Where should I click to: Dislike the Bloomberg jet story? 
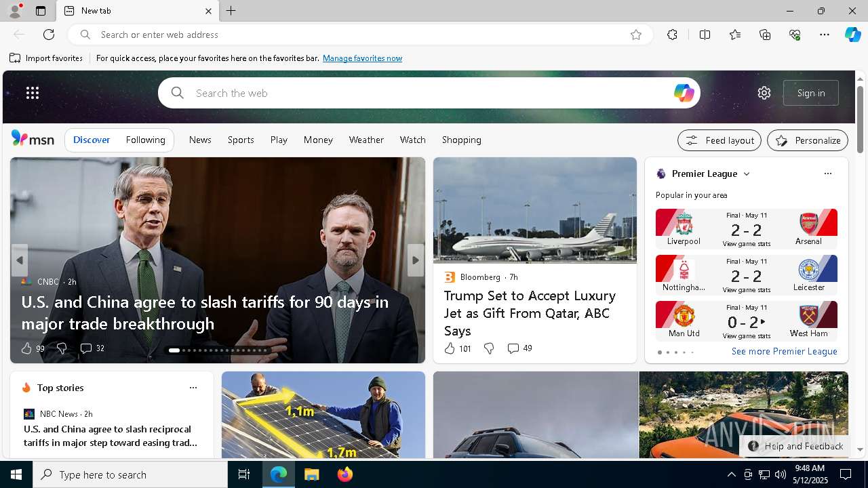tap(489, 348)
